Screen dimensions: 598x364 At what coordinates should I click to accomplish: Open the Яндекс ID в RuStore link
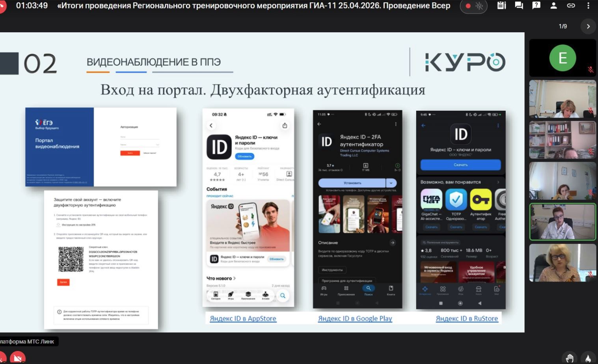467,318
